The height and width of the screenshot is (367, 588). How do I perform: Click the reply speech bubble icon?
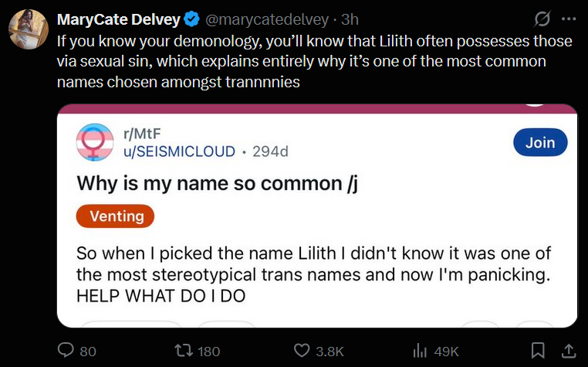(x=67, y=351)
